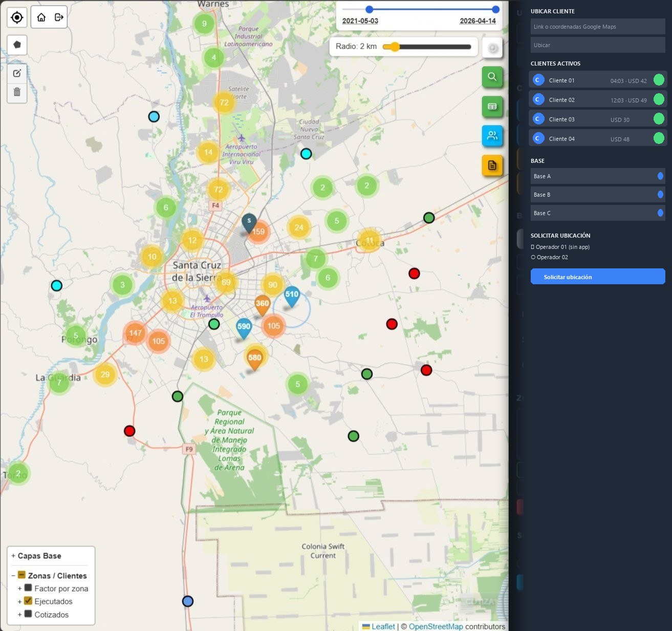Click the cyan dot near Ciudad Nueva Santa Cruz
The image size is (672, 631).
pos(306,154)
